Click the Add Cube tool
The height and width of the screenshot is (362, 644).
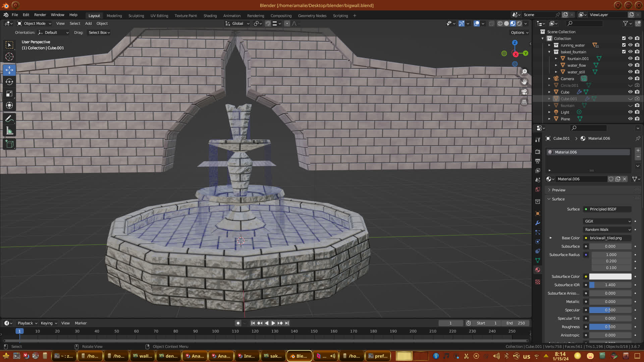click(x=9, y=144)
